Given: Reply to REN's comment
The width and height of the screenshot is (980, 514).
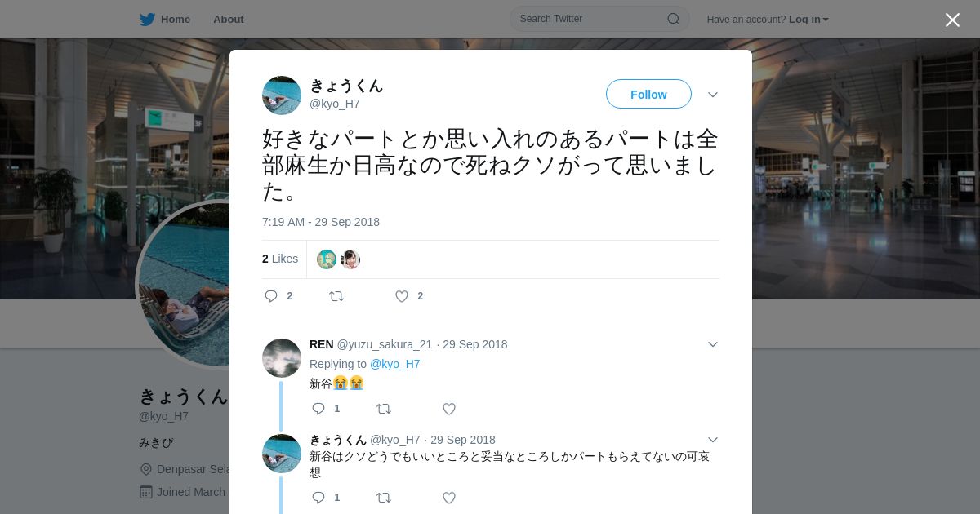Looking at the screenshot, I should (x=318, y=409).
